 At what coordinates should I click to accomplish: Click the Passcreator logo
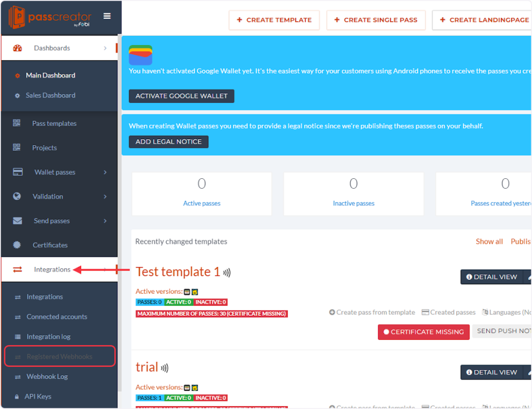point(50,18)
